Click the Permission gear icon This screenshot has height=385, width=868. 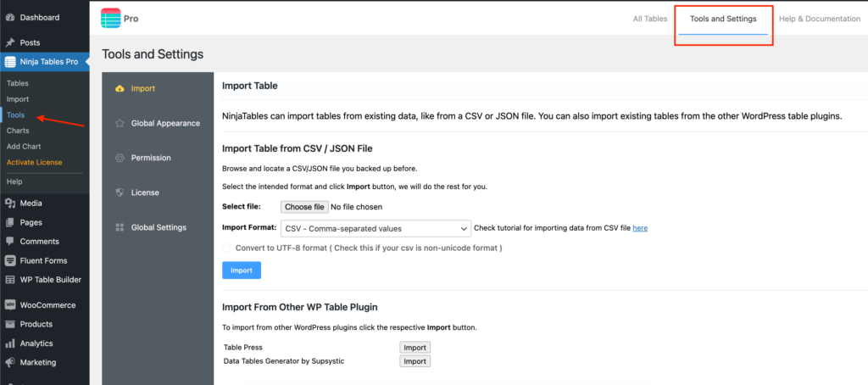pos(119,158)
